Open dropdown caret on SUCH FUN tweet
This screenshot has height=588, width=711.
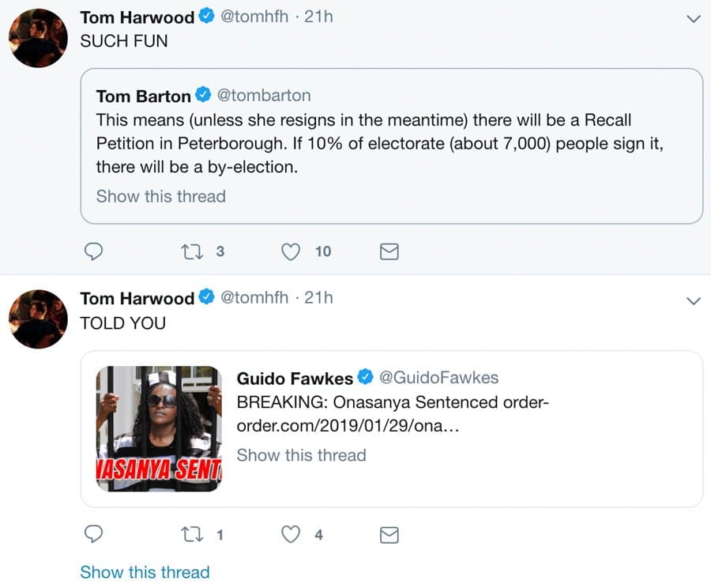(694, 18)
